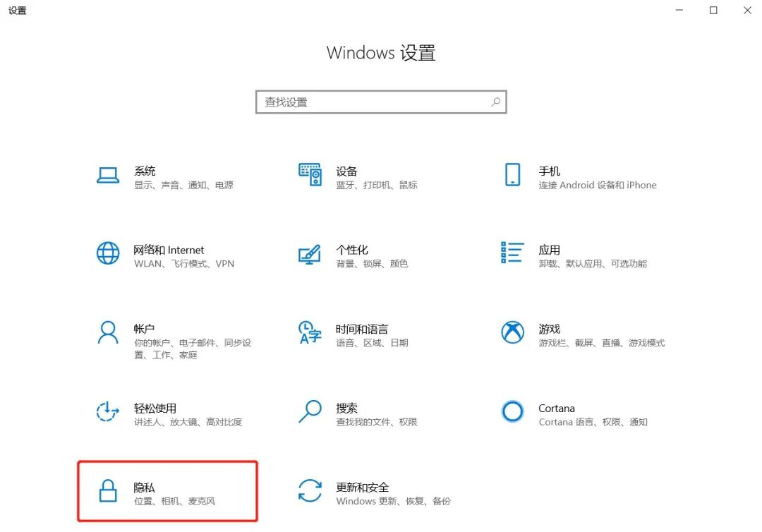Click the magnifier icon for 搜索 category

(x=310, y=411)
